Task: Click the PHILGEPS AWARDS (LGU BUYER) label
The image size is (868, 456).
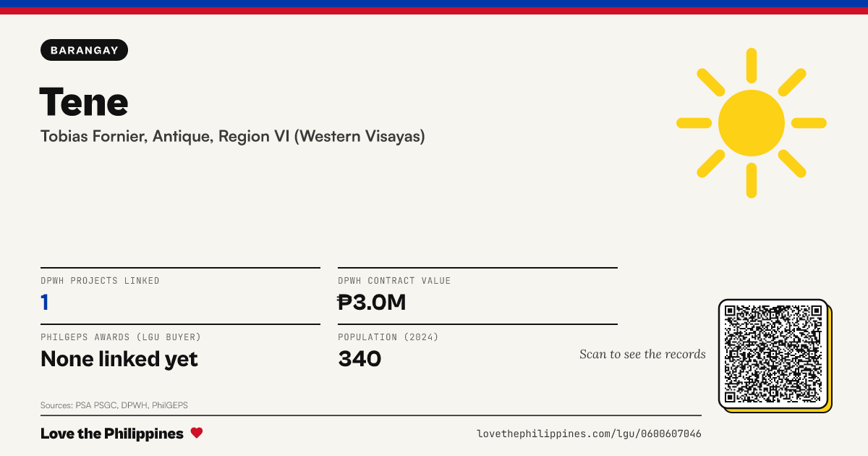Action: [x=121, y=337]
